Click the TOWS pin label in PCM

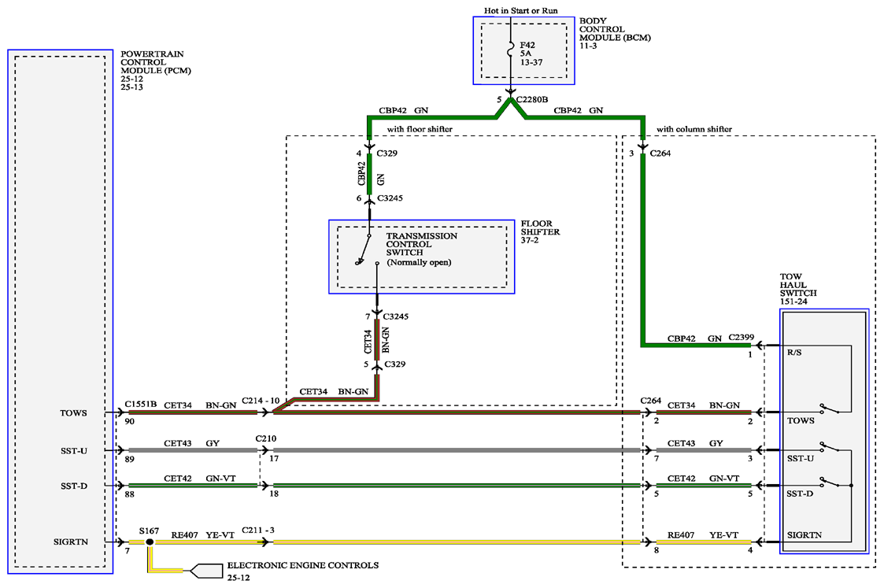[x=74, y=413]
